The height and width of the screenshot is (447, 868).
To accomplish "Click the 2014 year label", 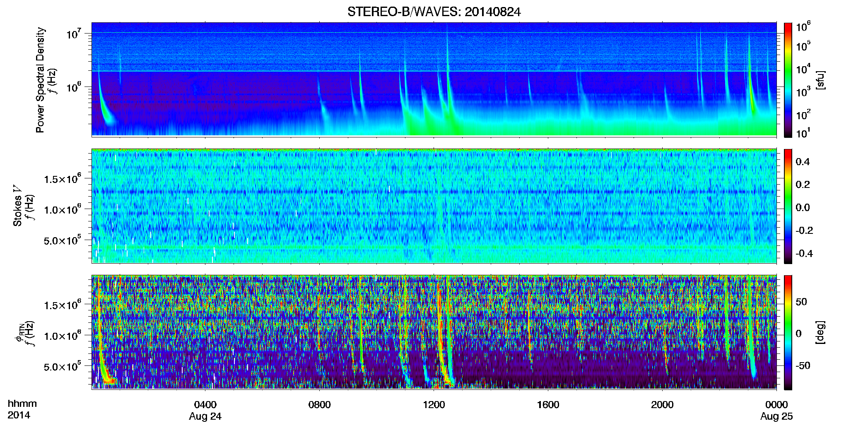I will [19, 415].
